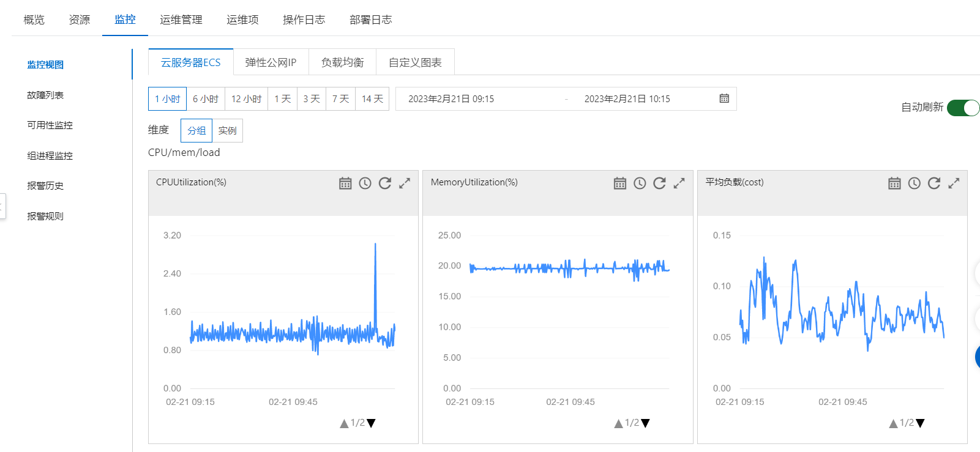The width and height of the screenshot is (980, 452).
Task: Select the 6 小时 time range
Action: coord(206,98)
